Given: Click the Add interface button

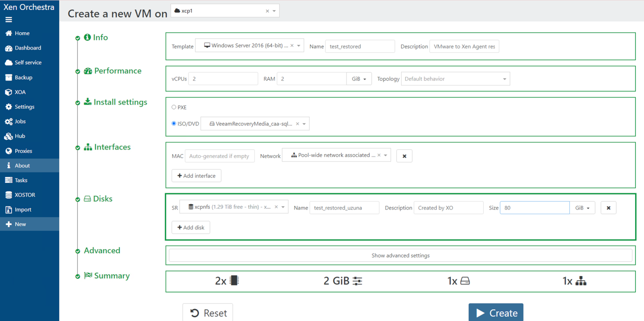Looking at the screenshot, I should point(197,176).
